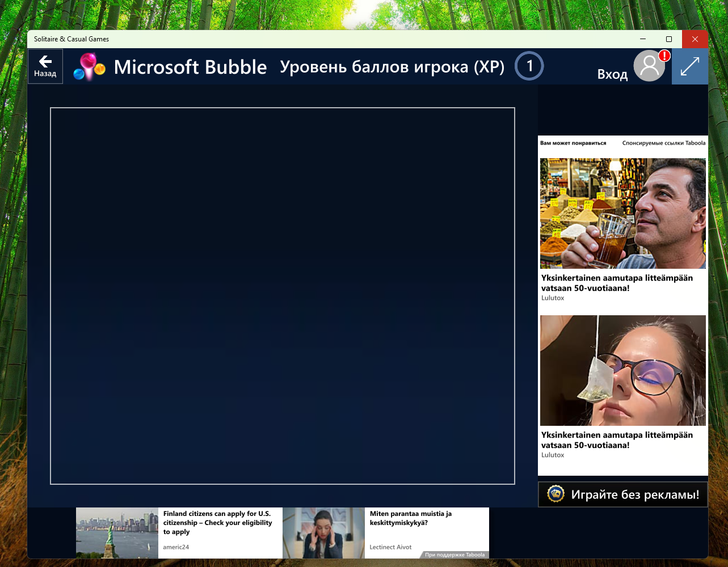Open the Statue of Liberty ad thumbnail
The image size is (728, 567).
(x=117, y=533)
